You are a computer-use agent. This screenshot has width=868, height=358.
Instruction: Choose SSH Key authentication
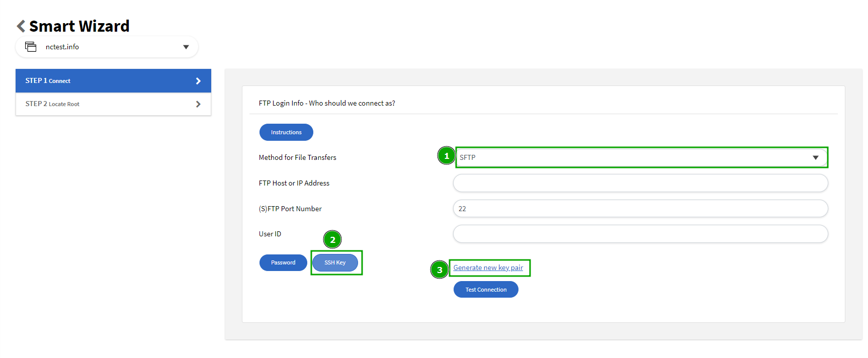[335, 262]
